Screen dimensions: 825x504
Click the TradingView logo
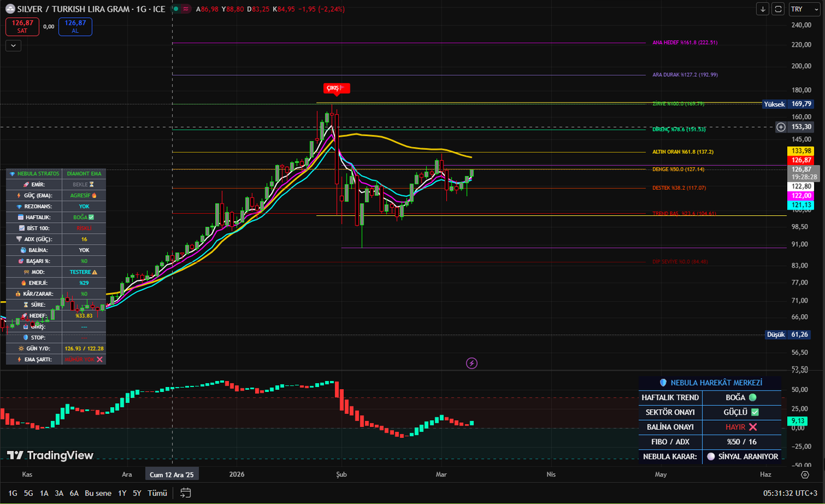(x=50, y=455)
